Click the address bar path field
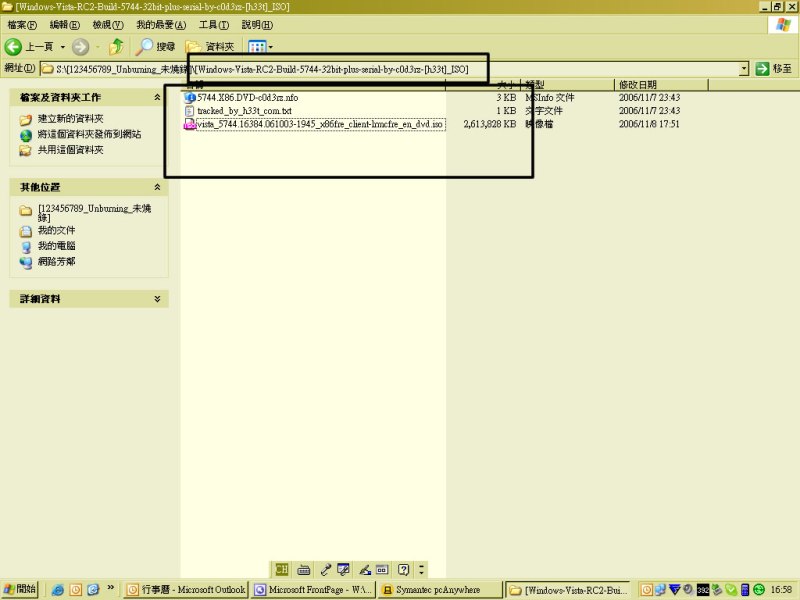 390,69
